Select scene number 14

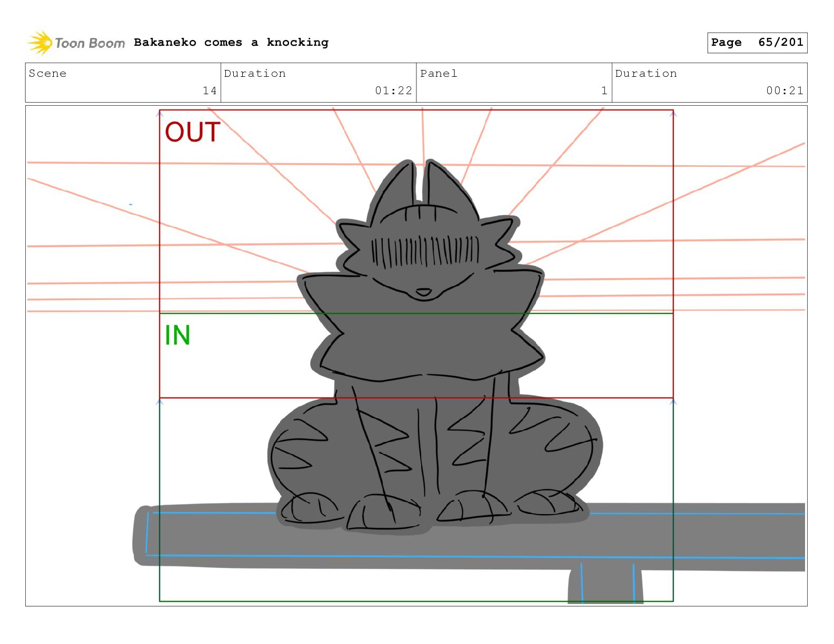210,90
